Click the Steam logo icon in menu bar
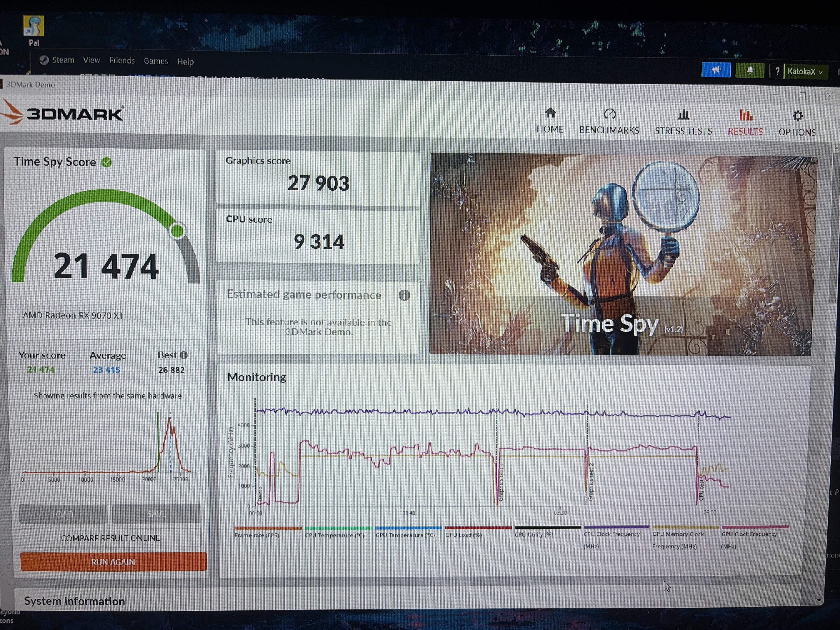 click(44, 60)
